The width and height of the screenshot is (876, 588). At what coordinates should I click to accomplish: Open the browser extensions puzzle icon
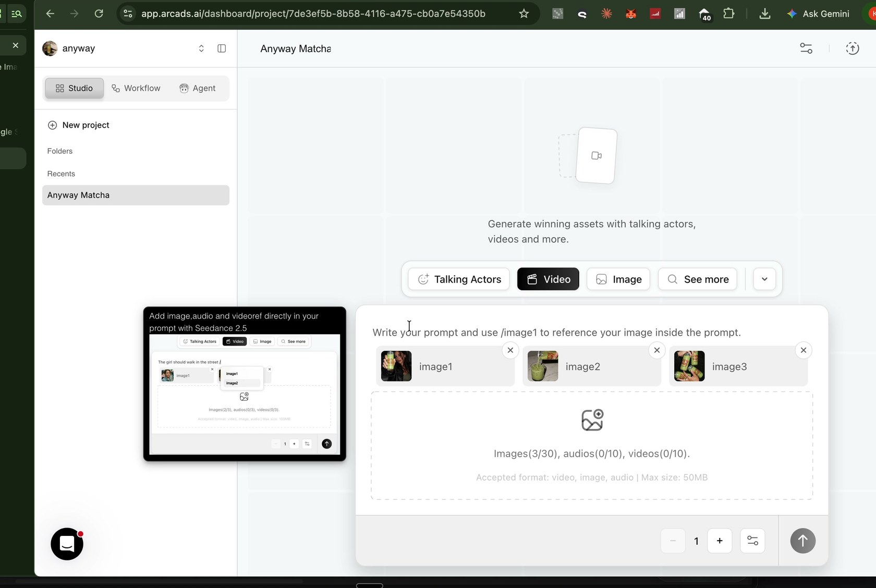point(729,14)
